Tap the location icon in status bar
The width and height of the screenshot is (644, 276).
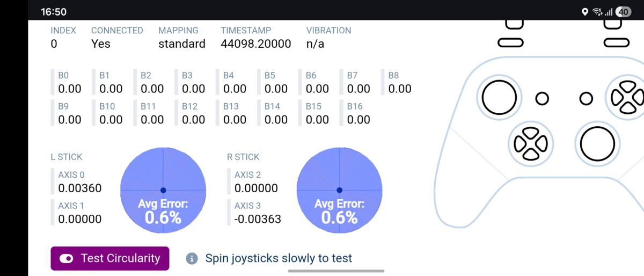point(584,12)
